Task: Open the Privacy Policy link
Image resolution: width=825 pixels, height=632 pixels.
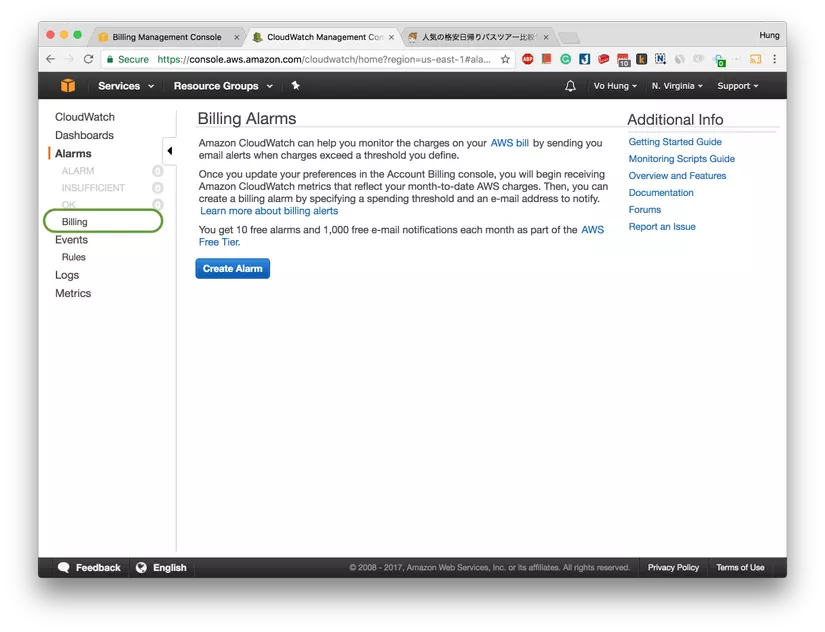Action: [673, 567]
